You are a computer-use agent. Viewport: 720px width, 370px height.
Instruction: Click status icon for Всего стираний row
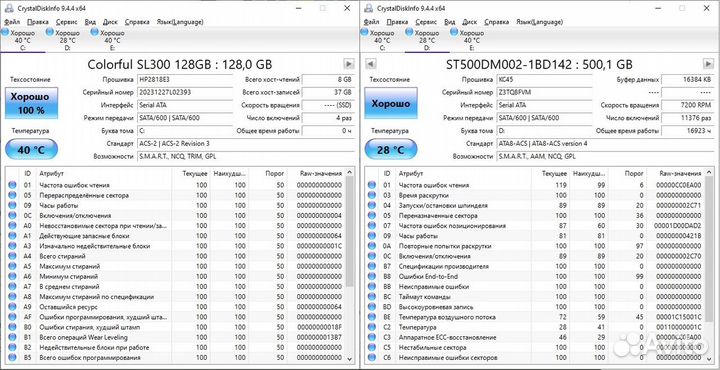pos(12,256)
